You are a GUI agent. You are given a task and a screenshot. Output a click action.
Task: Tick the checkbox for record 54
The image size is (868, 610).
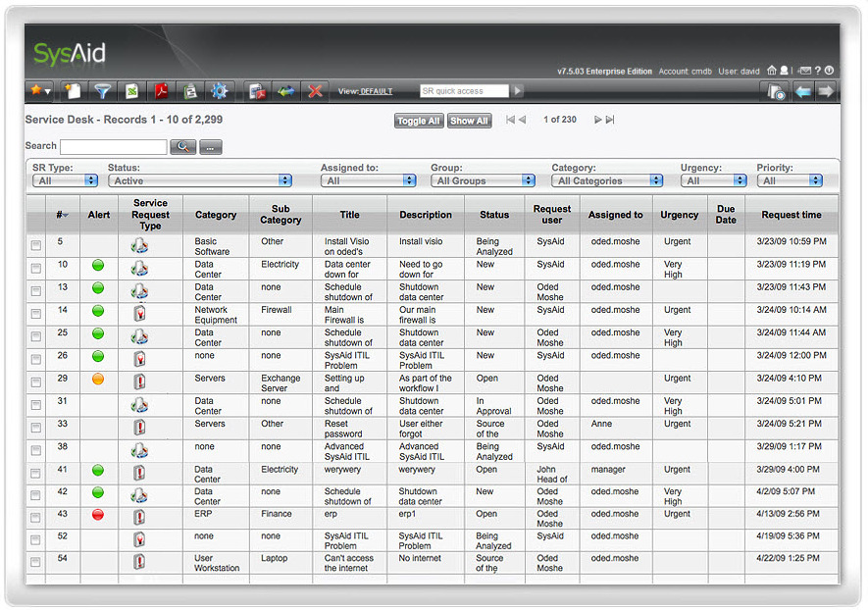pos(36,562)
